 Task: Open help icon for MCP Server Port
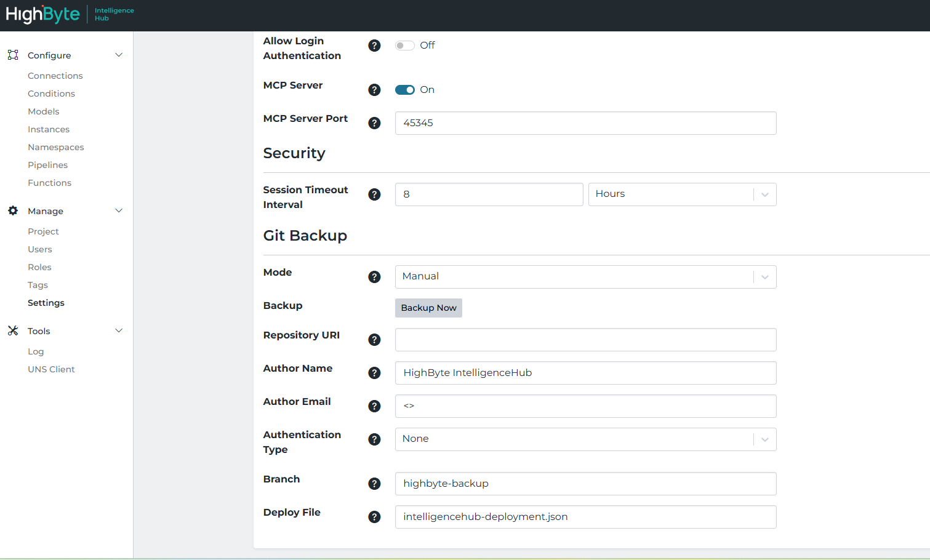click(374, 123)
